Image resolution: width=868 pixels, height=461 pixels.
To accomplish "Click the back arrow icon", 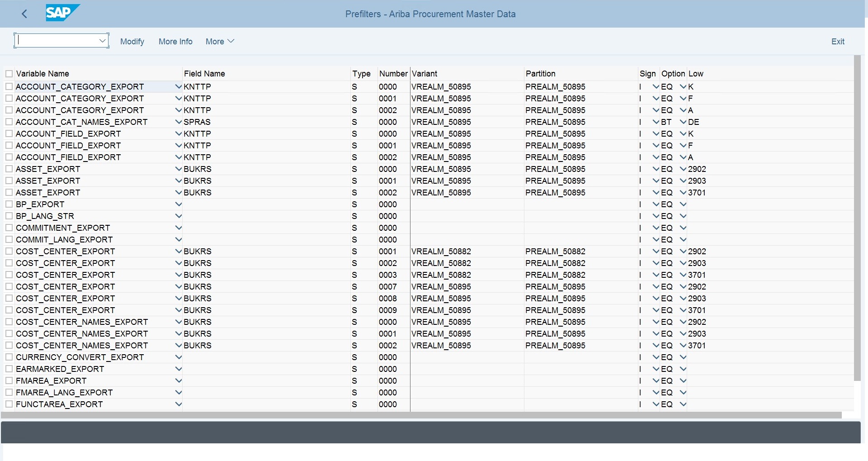I will pos(24,14).
